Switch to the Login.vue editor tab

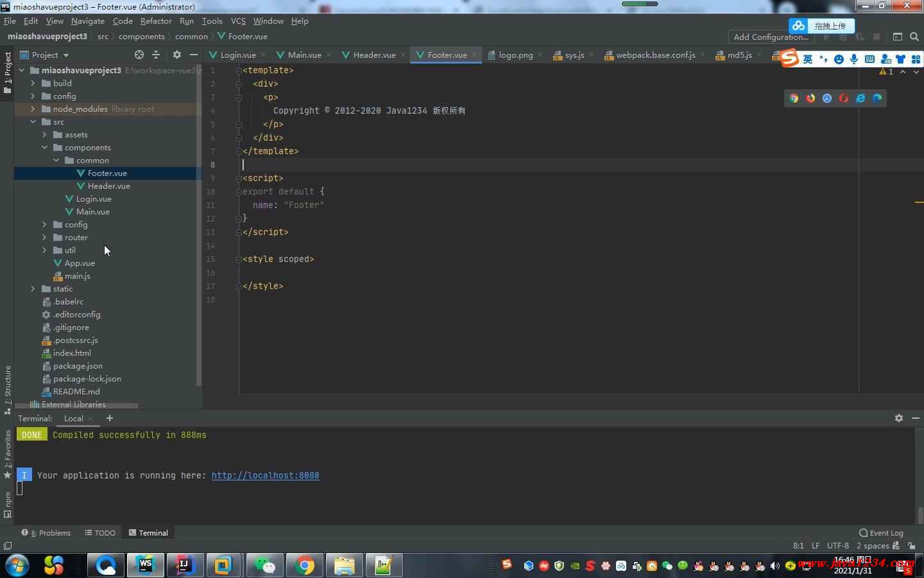(238, 55)
